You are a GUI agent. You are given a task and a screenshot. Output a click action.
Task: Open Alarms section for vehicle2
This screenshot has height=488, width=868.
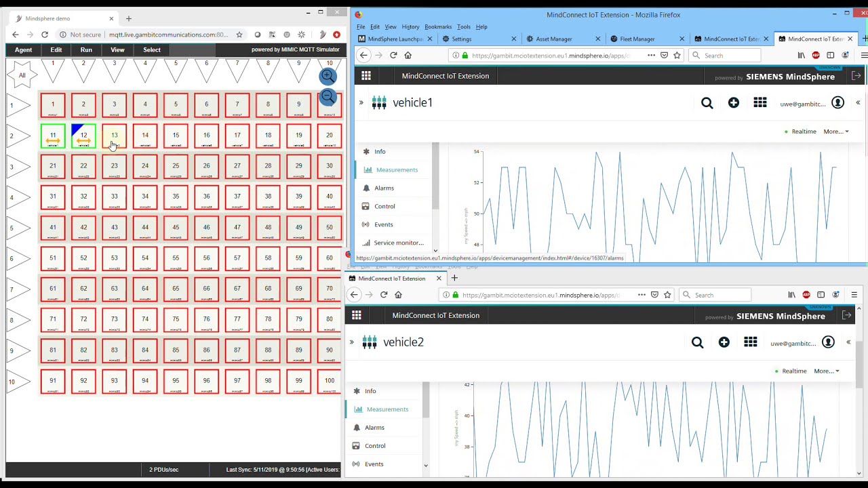tap(374, 428)
